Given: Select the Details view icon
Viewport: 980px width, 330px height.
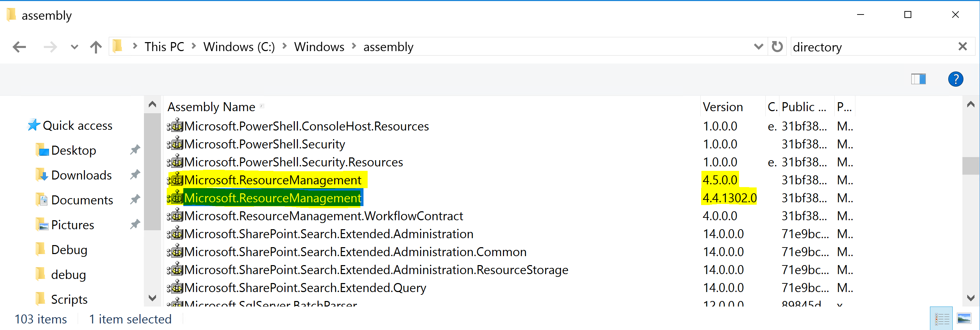Looking at the screenshot, I should pos(942,318).
